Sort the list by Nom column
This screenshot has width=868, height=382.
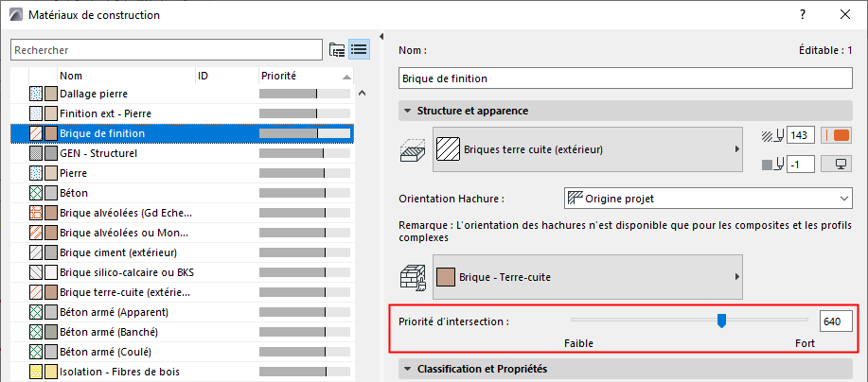pos(123,75)
